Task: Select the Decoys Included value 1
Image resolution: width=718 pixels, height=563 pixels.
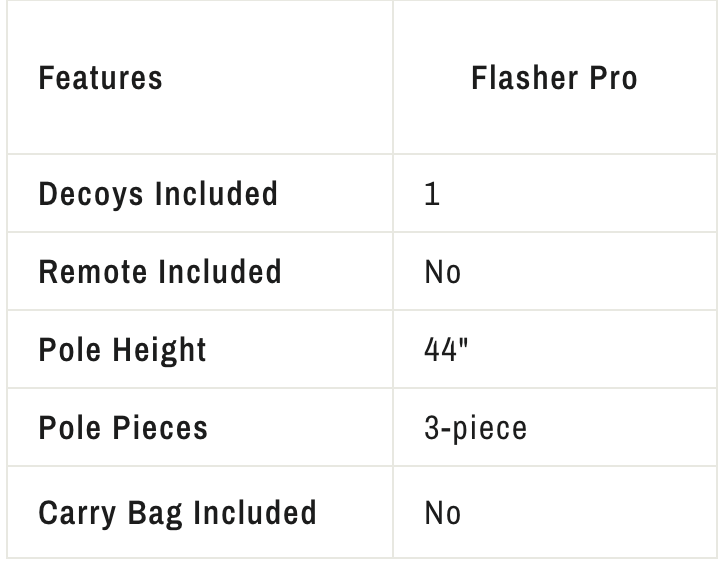Action: pos(432,194)
